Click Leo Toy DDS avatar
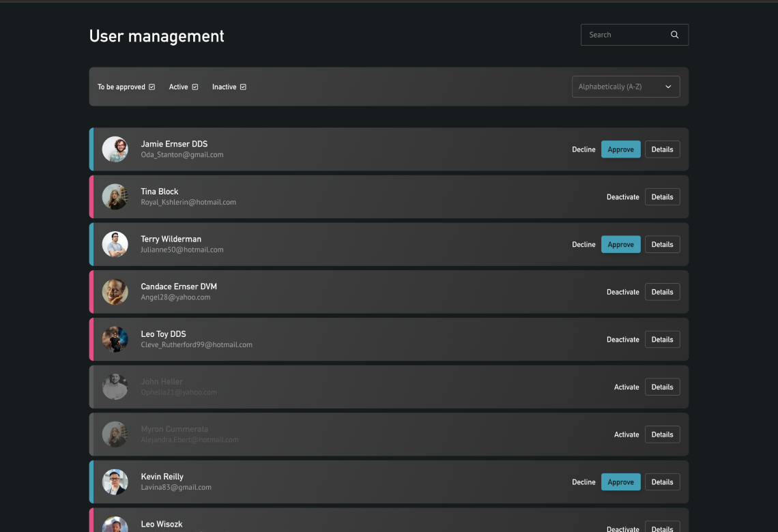778x532 pixels. pyautogui.click(x=115, y=340)
